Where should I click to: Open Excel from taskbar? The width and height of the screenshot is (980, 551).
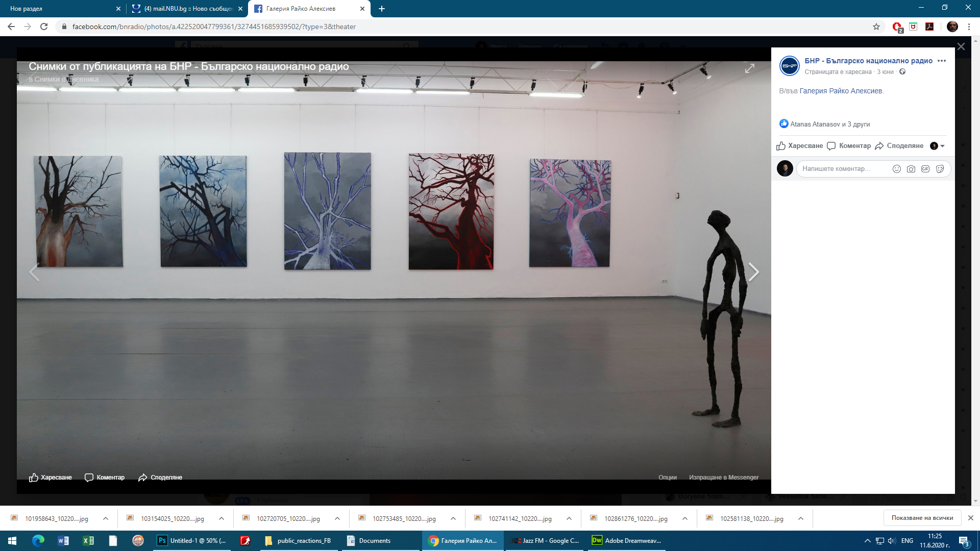point(88,541)
